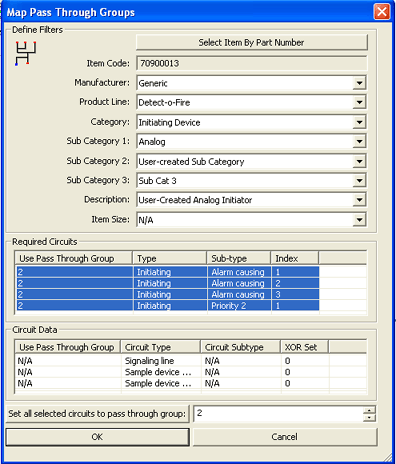Click the circuit symbol icon in Define Filters
The image size is (396, 464).
coord(26,53)
